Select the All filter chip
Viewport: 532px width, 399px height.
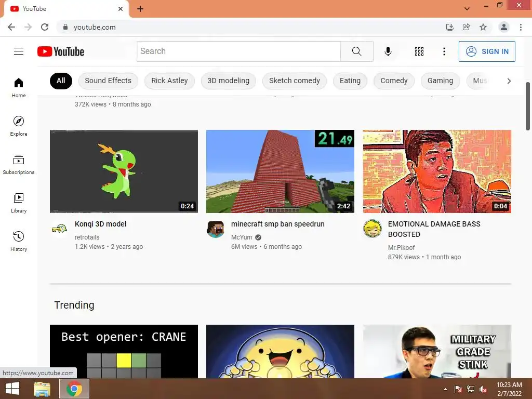click(61, 81)
